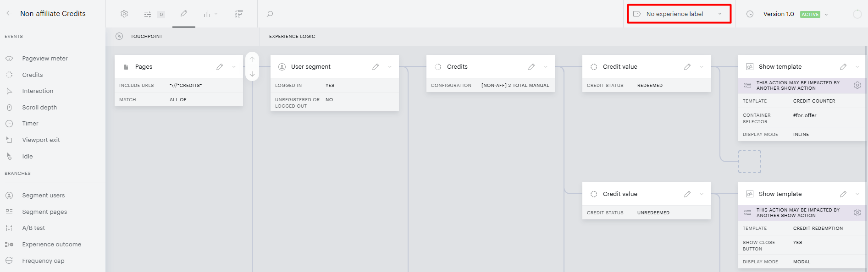
Task: Select Frequency cap in sidebar
Action: tap(43, 261)
